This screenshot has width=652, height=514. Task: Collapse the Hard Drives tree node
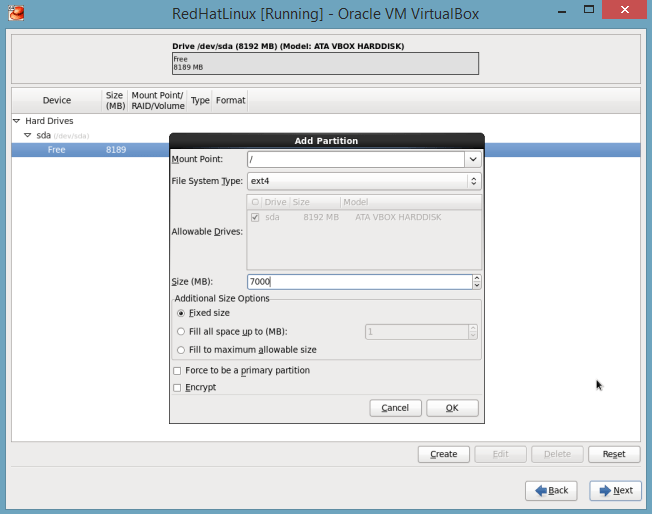pos(17,121)
